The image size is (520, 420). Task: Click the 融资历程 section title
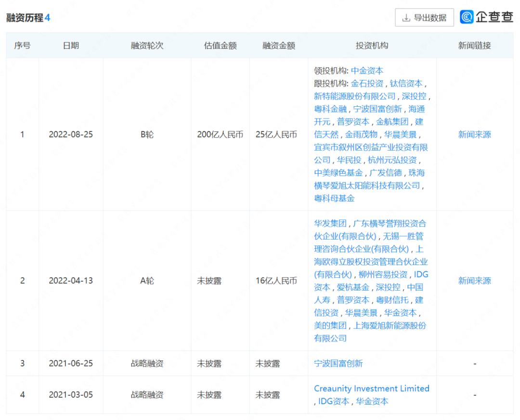(25, 18)
